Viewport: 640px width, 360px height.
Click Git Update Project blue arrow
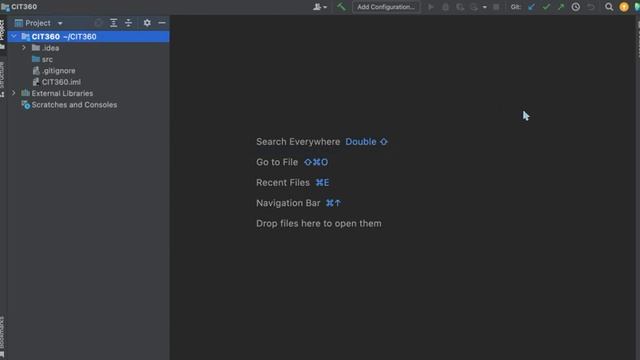tap(531, 7)
